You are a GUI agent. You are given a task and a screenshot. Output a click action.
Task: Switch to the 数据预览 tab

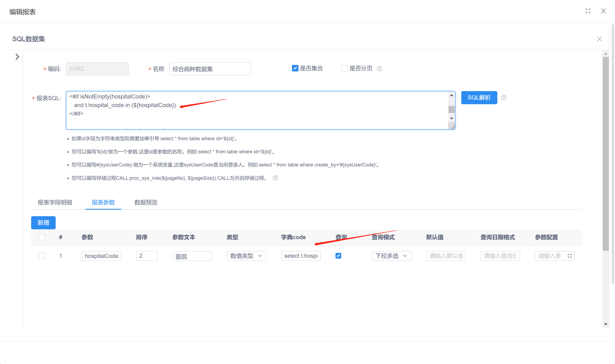pyautogui.click(x=146, y=202)
